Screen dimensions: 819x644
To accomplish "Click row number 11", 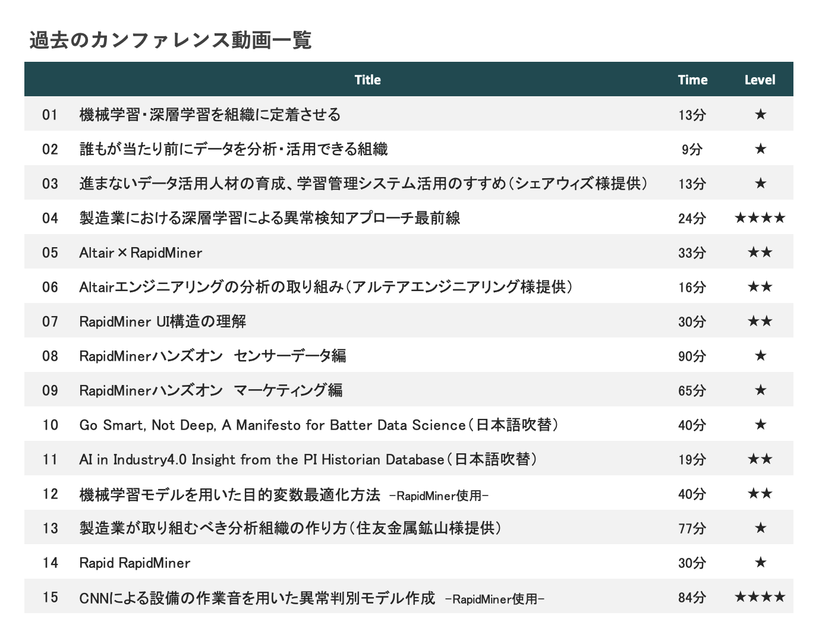I will (51, 459).
